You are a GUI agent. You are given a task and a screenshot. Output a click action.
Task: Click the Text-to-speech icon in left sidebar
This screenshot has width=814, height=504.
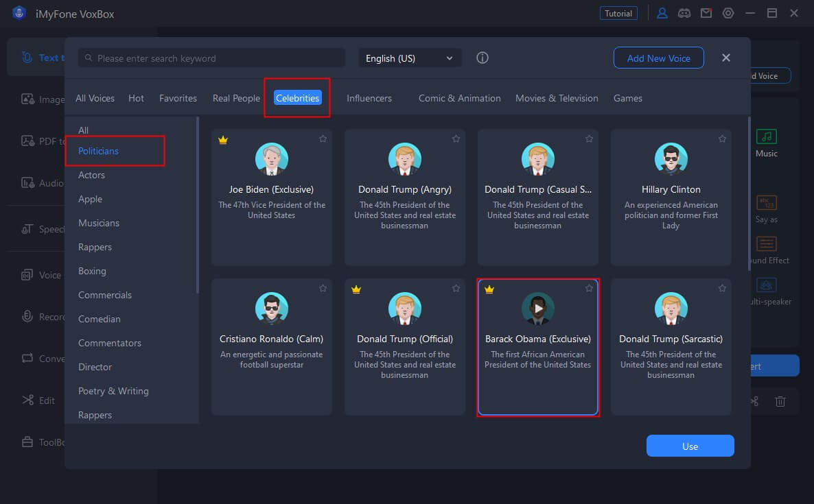pos(27,57)
